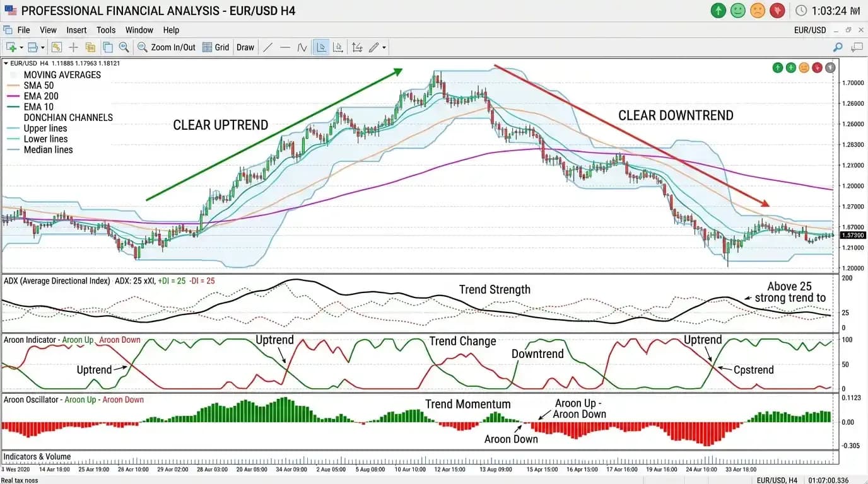Open the Window menu
The image size is (868, 484).
tap(139, 30)
